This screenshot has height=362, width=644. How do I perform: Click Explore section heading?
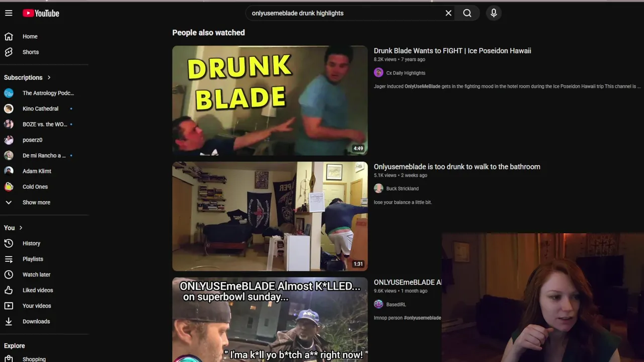click(x=14, y=346)
